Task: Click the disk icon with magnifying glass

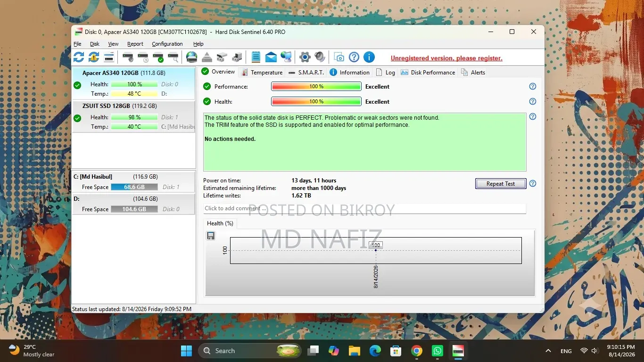Action: coord(173,58)
